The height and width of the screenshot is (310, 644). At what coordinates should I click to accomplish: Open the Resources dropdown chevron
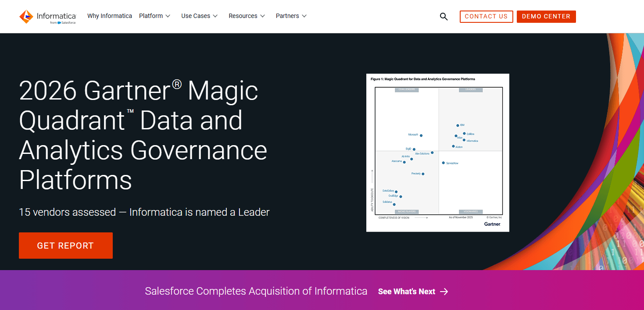[264, 16]
